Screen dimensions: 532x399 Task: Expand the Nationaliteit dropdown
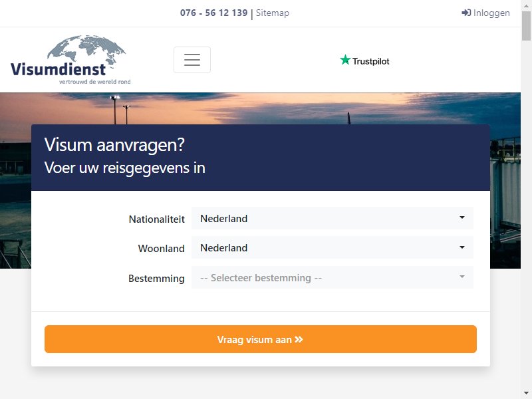(x=332, y=218)
